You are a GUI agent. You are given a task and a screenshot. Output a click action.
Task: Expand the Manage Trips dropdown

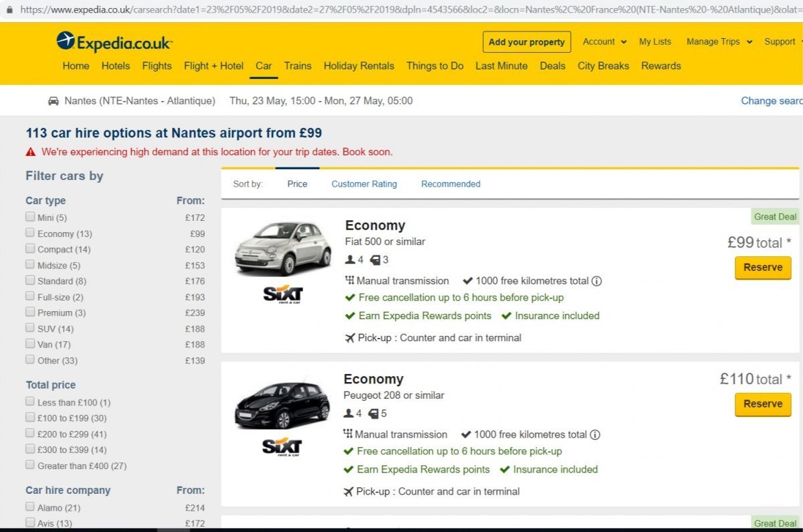click(719, 41)
